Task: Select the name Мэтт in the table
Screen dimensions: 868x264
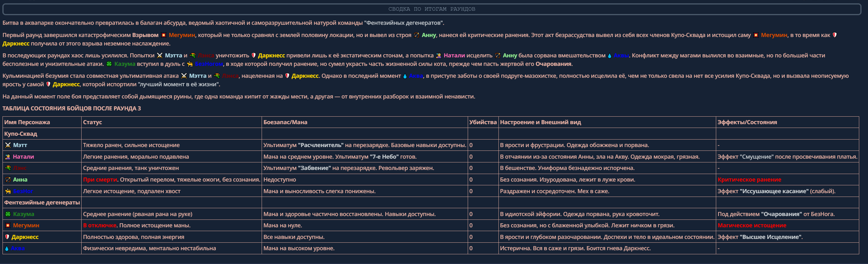Action: [20, 145]
